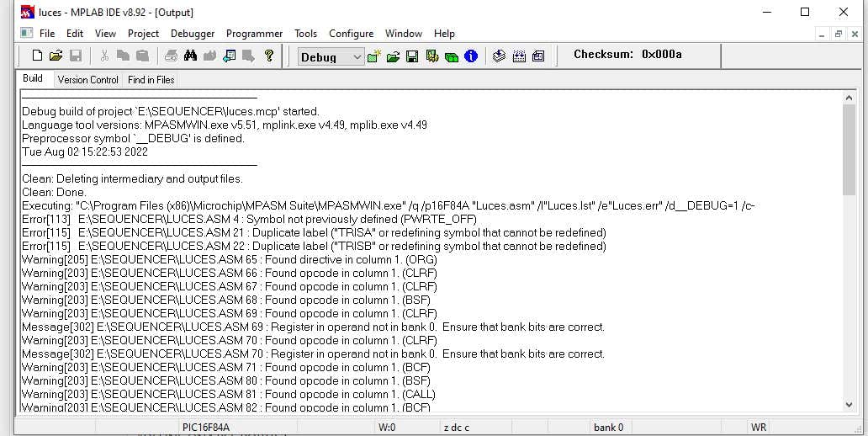Click the green Package in .zip icon
Screen dimensions: 868x436
[451, 56]
